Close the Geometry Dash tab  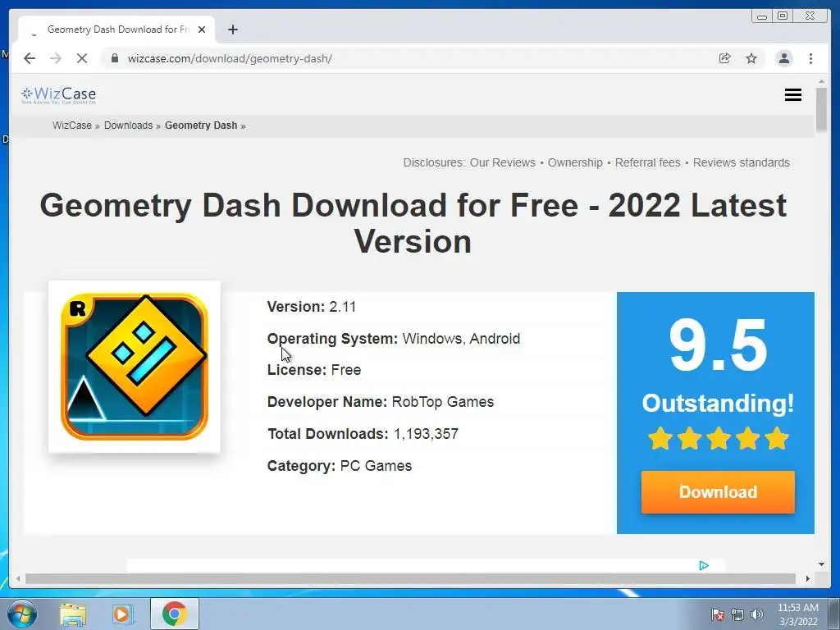(202, 30)
